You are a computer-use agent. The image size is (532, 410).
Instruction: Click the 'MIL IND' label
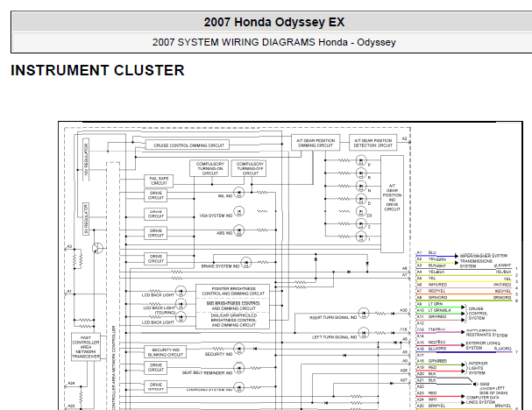[225, 196]
